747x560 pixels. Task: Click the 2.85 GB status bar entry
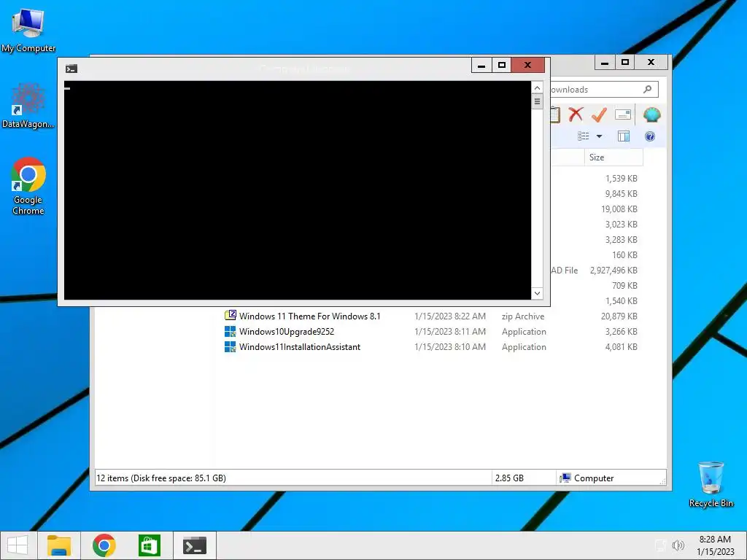point(509,478)
